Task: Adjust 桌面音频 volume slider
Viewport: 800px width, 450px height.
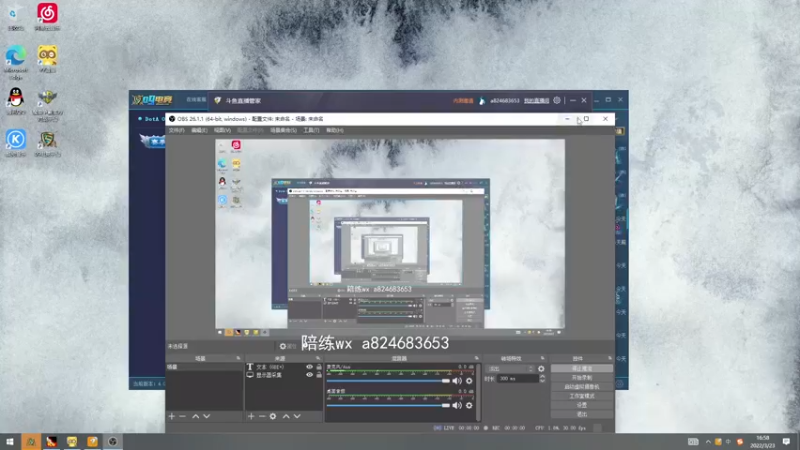Action: coord(388,406)
